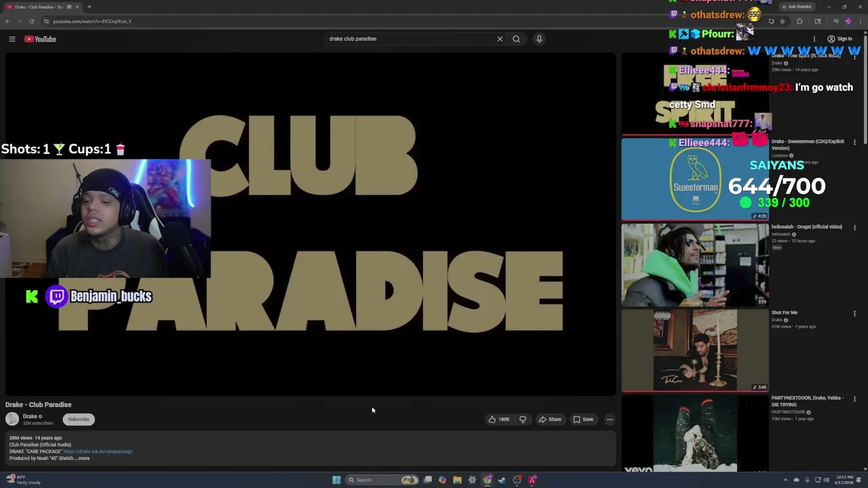Open options for Free Spirit recommendation
Image resolution: width=868 pixels, height=488 pixels.
[x=854, y=57]
